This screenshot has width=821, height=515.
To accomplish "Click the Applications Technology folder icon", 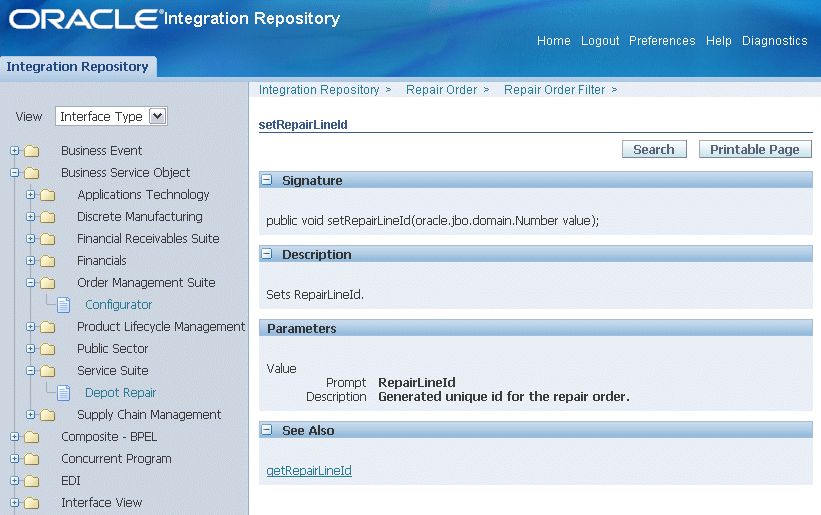I will [48, 195].
